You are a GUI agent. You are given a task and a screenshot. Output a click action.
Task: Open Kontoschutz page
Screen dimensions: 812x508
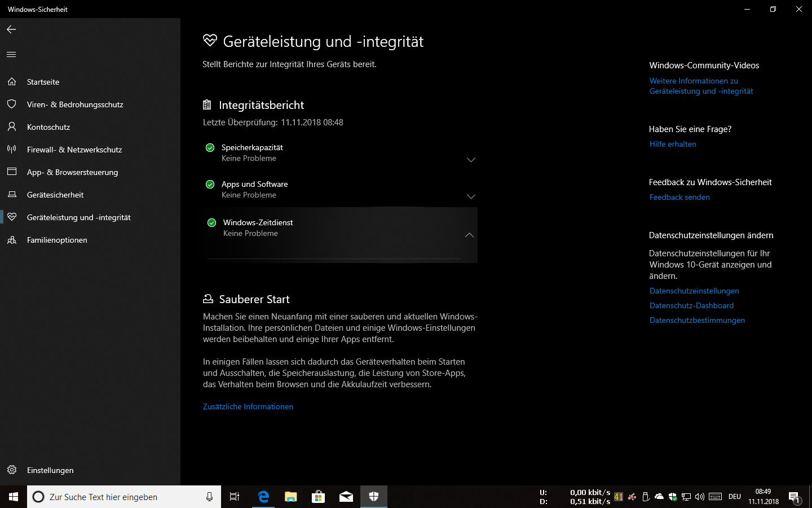pos(90,127)
